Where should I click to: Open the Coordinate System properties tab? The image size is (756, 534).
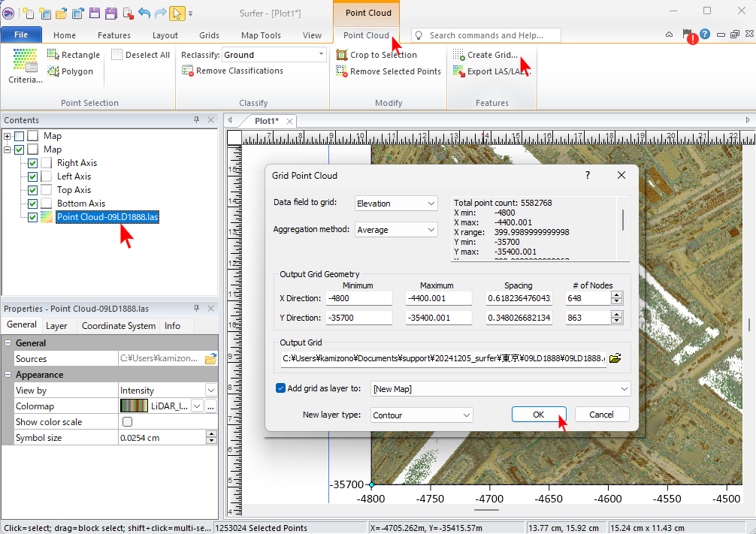[119, 326]
